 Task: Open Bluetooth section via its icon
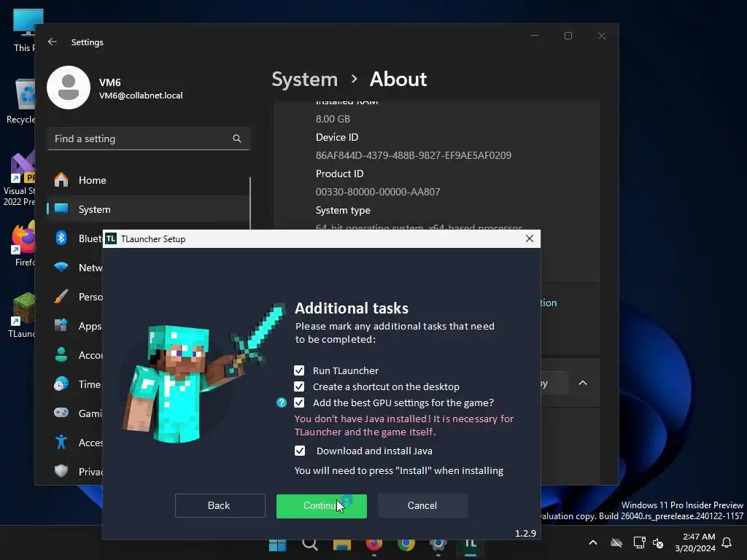(61, 238)
